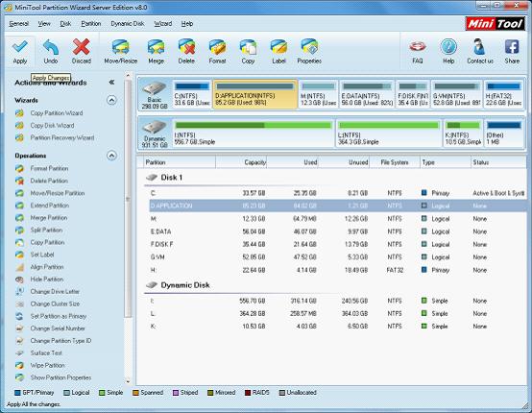Open the Disk menu
The width and height of the screenshot is (532, 413).
point(65,23)
